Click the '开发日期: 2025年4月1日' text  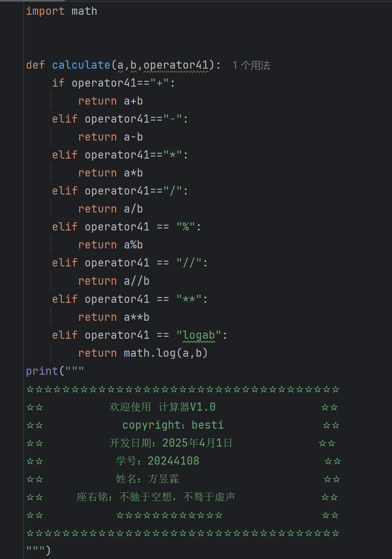[170, 443]
